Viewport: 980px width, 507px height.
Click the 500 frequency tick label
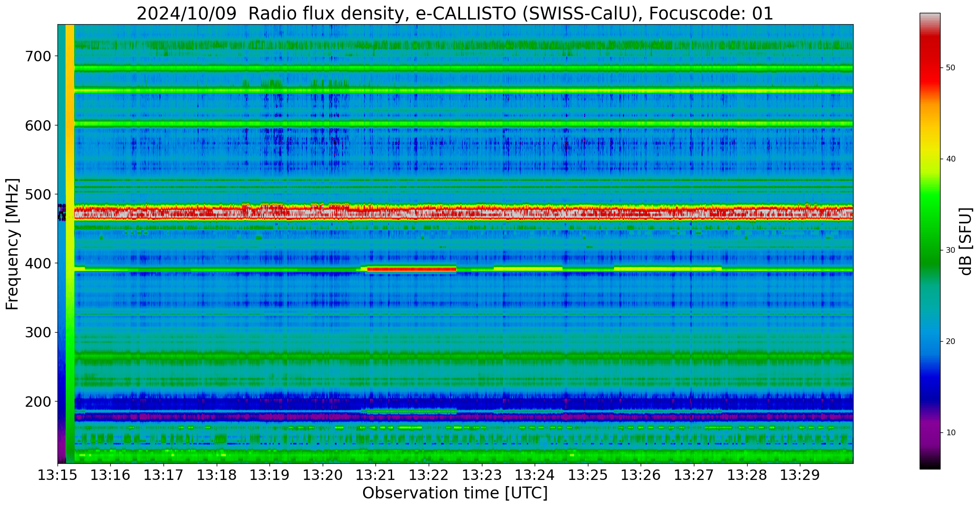coord(38,194)
